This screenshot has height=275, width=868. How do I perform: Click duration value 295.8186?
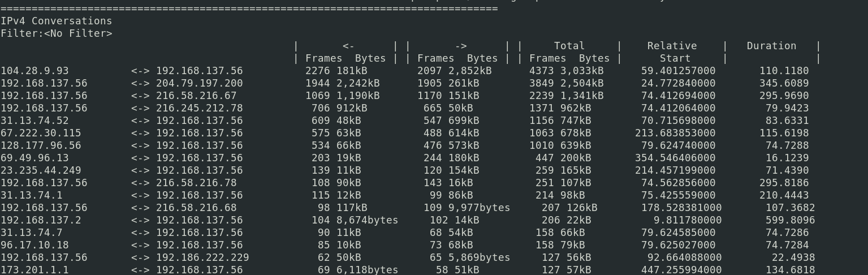point(784,183)
